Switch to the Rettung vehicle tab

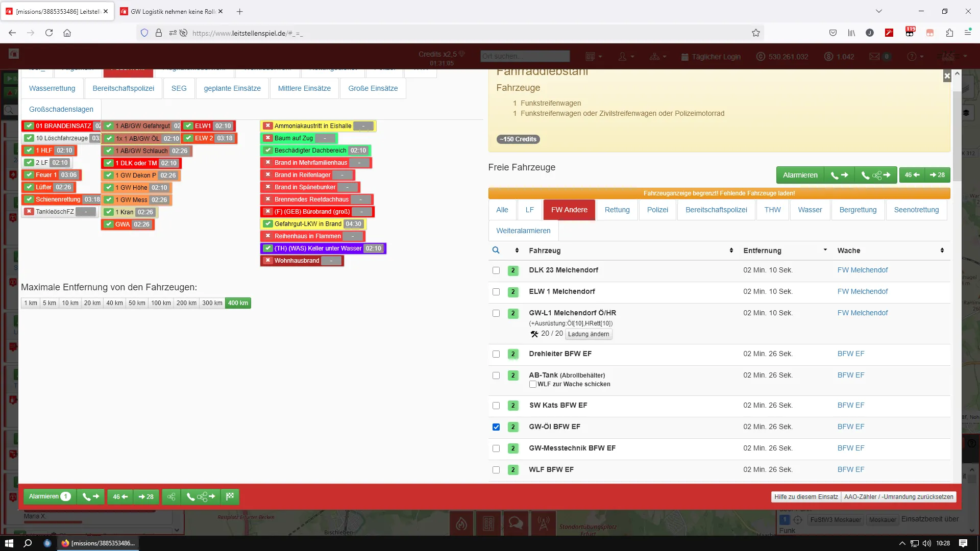[617, 210]
